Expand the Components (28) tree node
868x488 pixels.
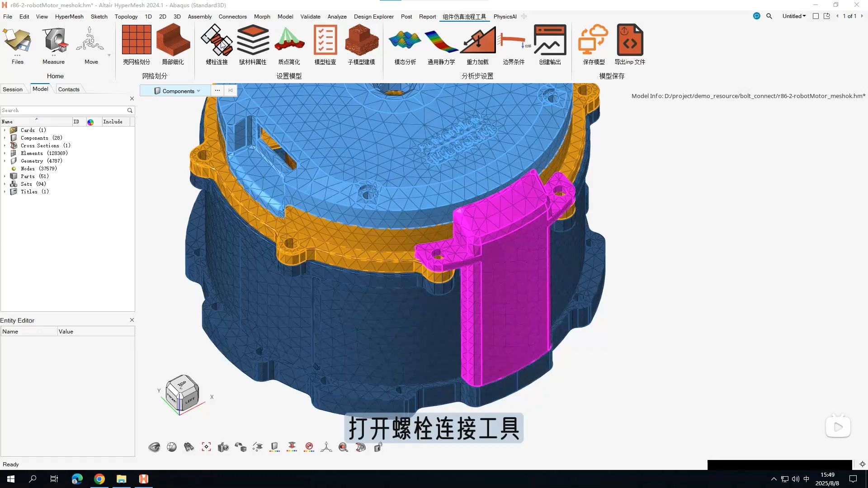tap(5, 138)
